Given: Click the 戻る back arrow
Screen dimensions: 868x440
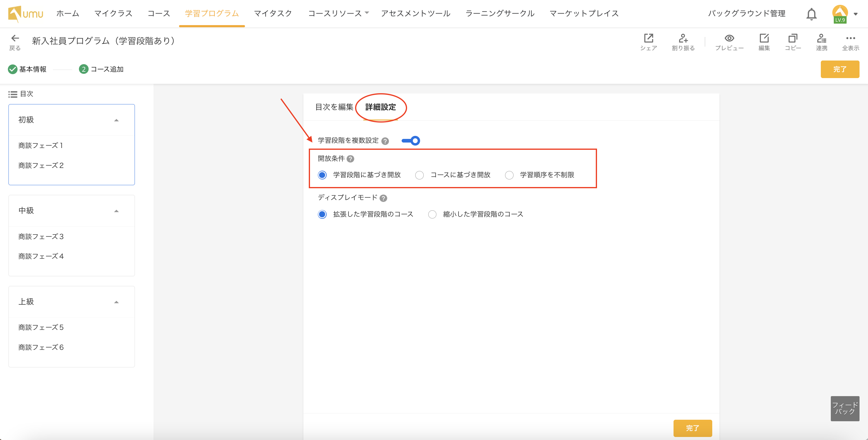Looking at the screenshot, I should [x=15, y=38].
